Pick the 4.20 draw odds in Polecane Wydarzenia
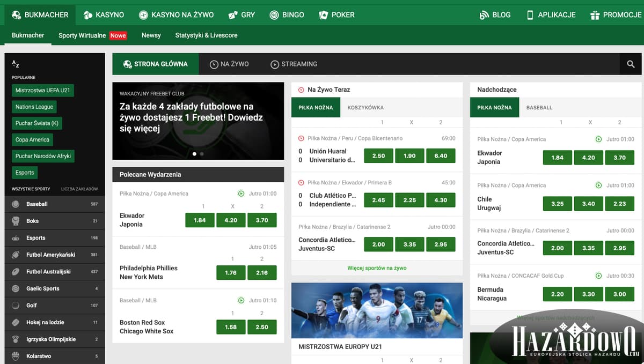Screen dimensions: 644x364 (231, 220)
